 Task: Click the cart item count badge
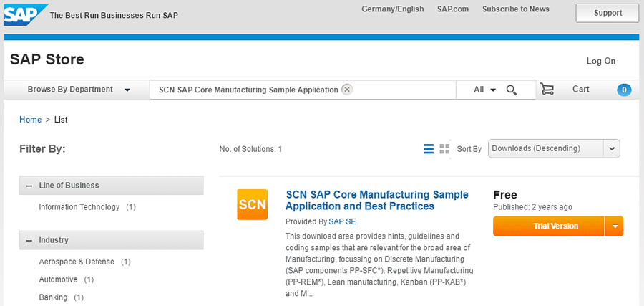click(x=624, y=90)
